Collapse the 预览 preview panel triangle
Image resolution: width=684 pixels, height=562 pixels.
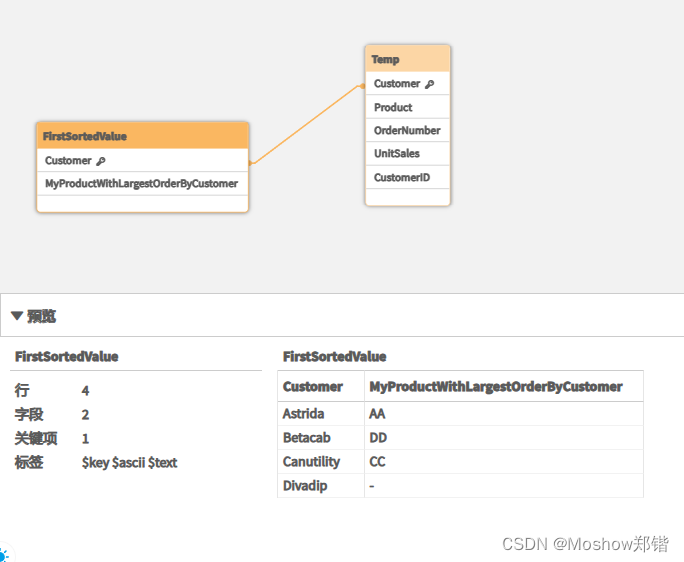(x=17, y=315)
